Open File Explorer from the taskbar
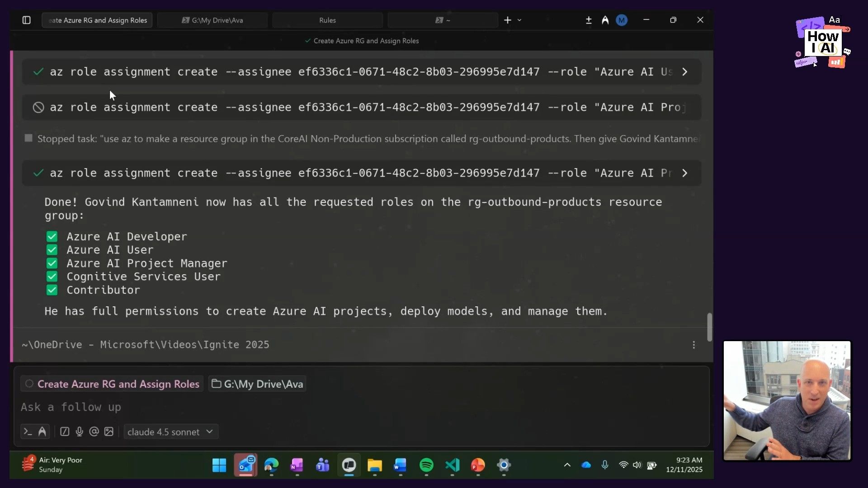The width and height of the screenshot is (868, 488). (x=375, y=465)
